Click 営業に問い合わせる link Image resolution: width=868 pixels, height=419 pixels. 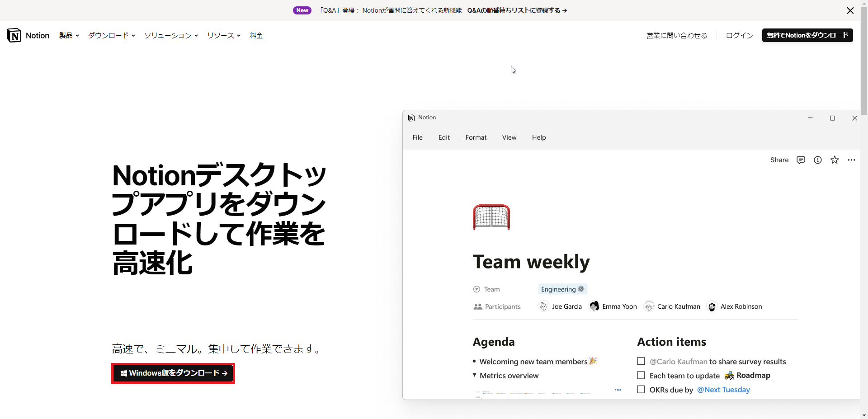tap(677, 35)
